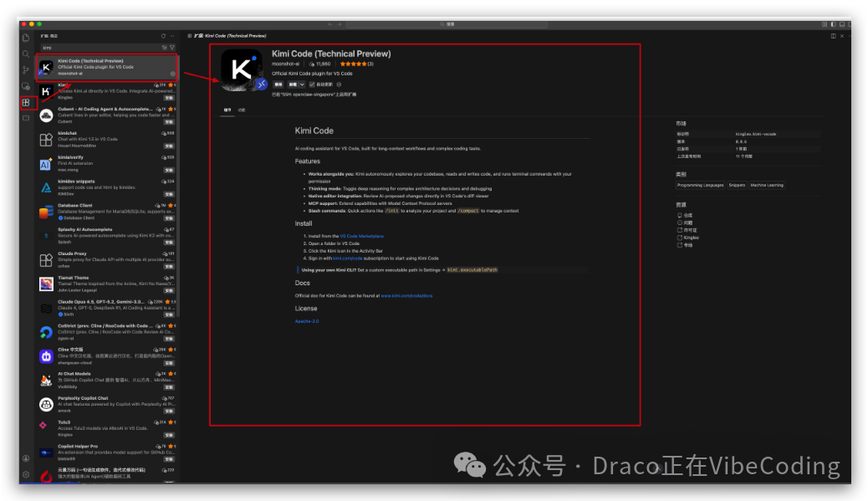868x501 pixels.
Task: Toggle the panel visibility icon in the title bar
Action: click(842, 25)
